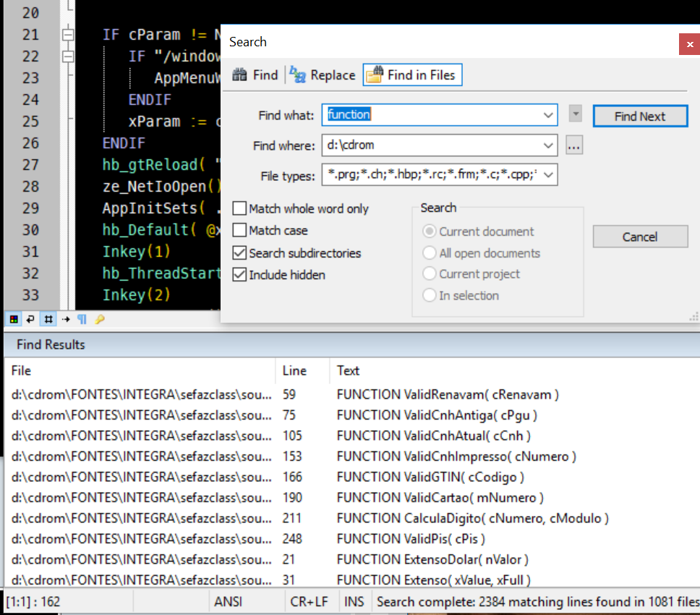Open the Find where dropdown list
700x615 pixels.
[547, 145]
